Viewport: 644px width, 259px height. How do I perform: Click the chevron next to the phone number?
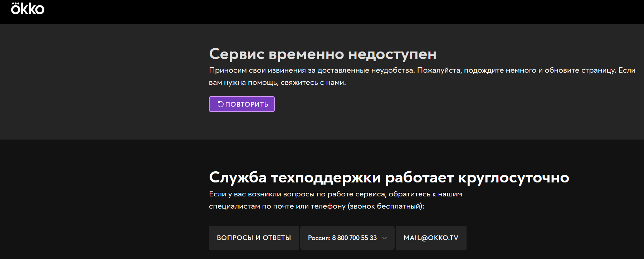[385, 238]
